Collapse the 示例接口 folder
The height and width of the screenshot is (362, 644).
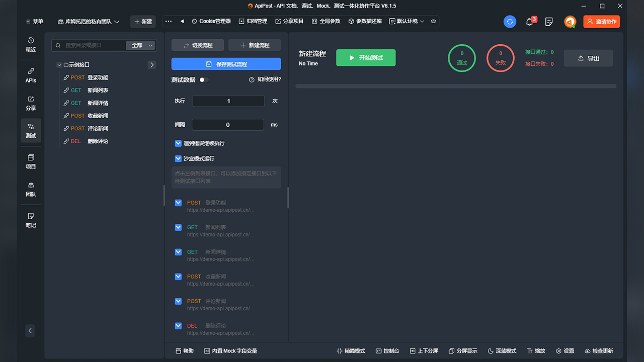pos(59,64)
